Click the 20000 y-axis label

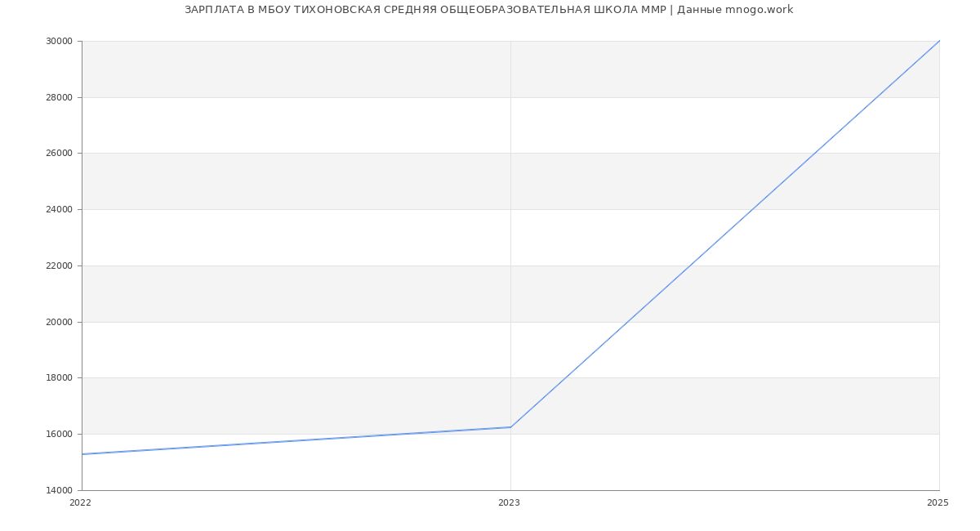pos(59,322)
